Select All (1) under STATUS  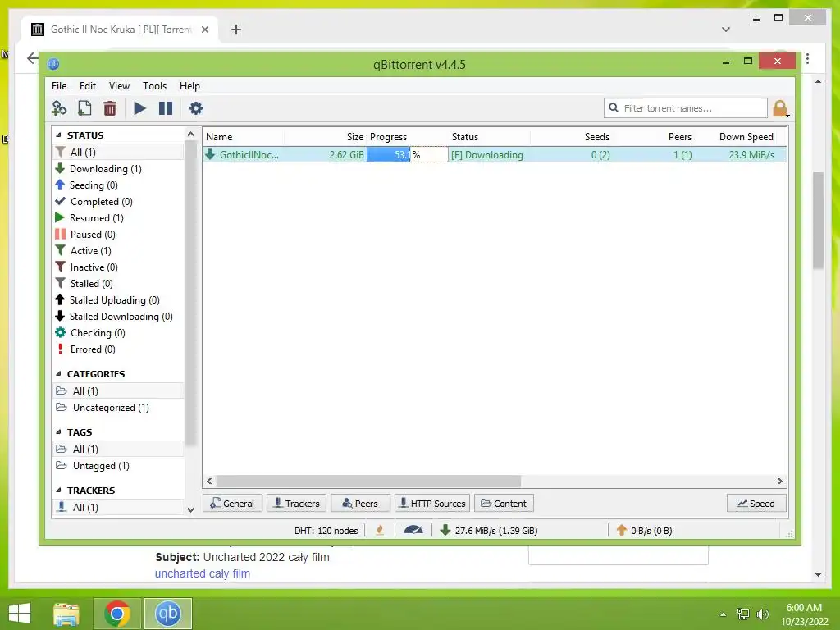pyautogui.click(x=118, y=152)
